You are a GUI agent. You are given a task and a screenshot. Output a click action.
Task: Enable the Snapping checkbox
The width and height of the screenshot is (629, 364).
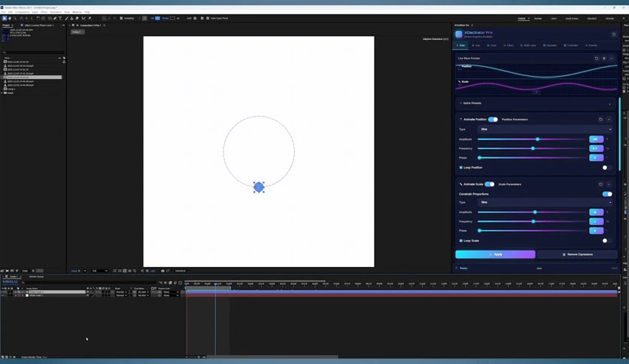(x=121, y=18)
